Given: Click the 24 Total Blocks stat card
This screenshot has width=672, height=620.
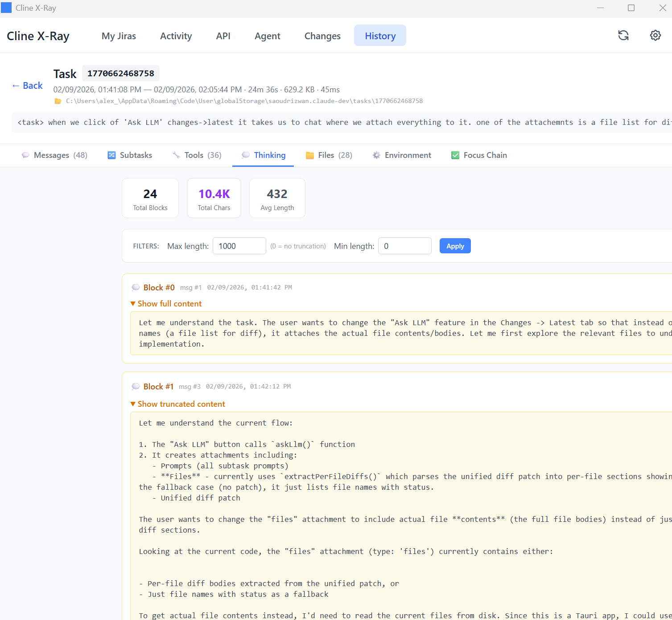Looking at the screenshot, I should [150, 198].
